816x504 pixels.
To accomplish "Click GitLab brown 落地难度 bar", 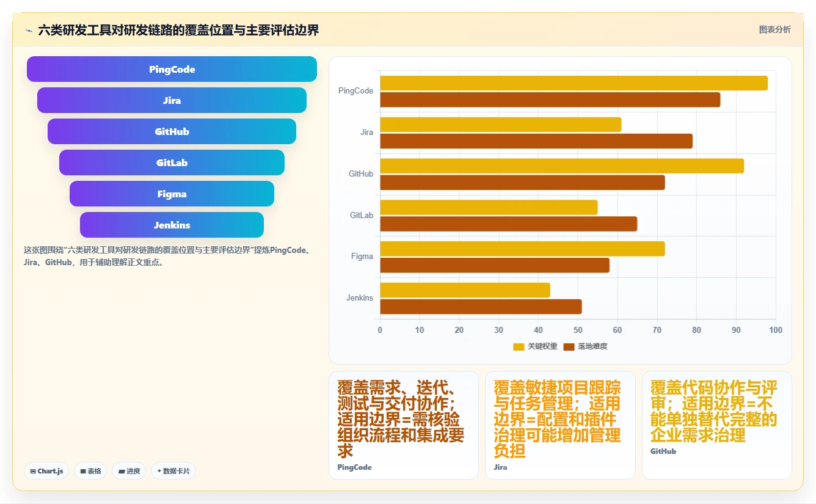I will pyautogui.click(x=509, y=224).
